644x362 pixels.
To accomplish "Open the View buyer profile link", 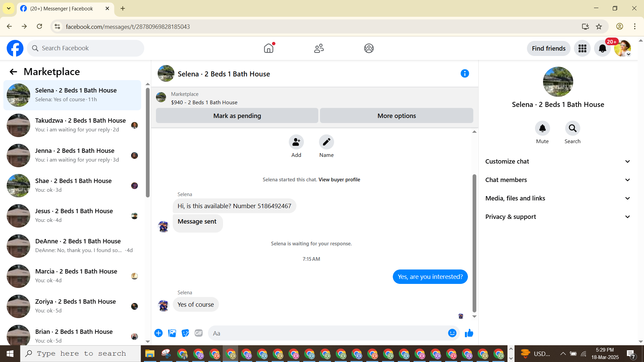I will [x=339, y=180].
